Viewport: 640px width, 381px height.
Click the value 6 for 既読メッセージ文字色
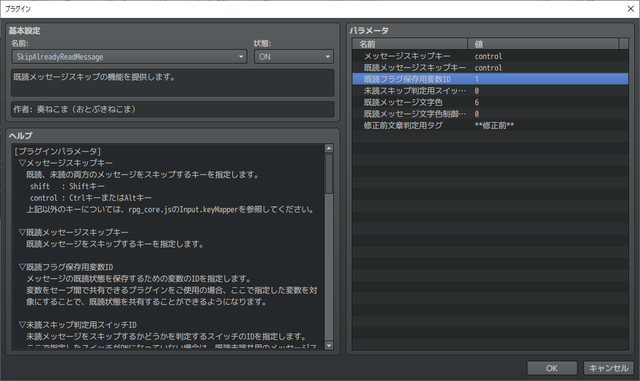(476, 102)
